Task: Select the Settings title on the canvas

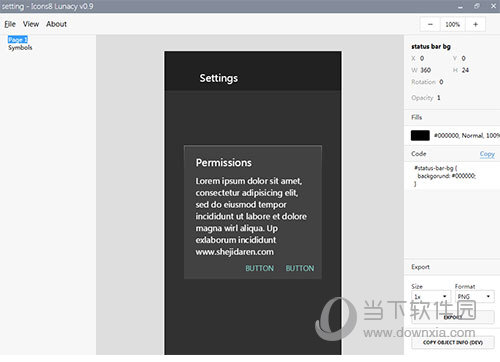Action: (x=219, y=78)
